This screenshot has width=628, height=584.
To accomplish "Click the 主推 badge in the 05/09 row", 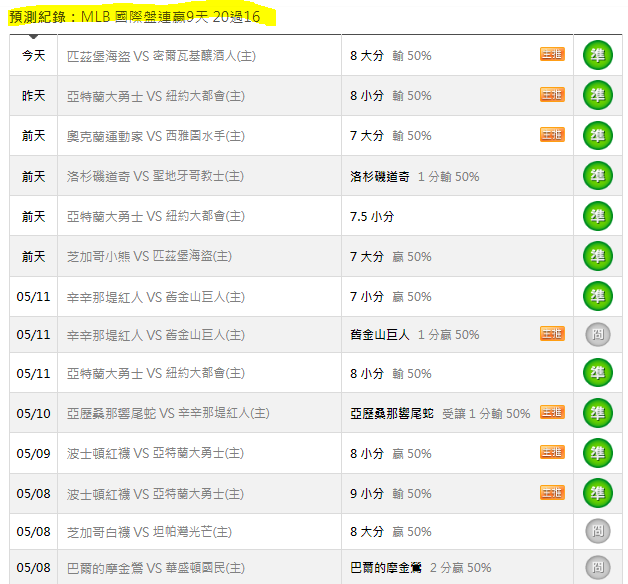I will click(552, 452).
